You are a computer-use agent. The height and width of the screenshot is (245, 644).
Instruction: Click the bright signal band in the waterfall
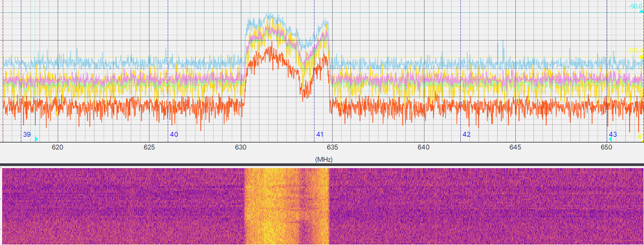(x=287, y=206)
